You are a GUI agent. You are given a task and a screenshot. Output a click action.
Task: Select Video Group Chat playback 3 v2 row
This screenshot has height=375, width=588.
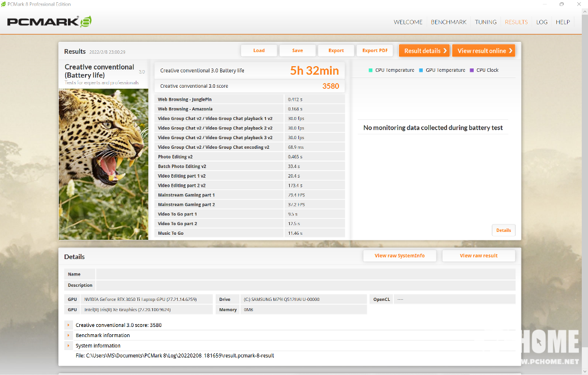click(x=250, y=137)
